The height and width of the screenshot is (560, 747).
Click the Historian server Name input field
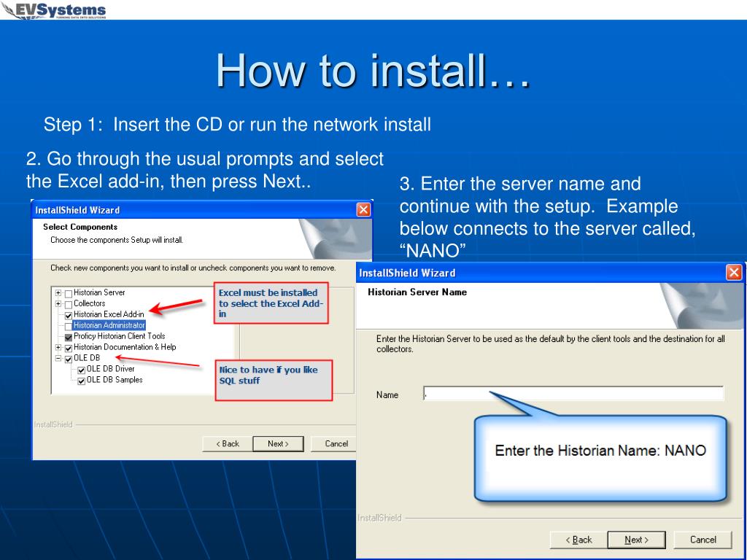click(573, 394)
